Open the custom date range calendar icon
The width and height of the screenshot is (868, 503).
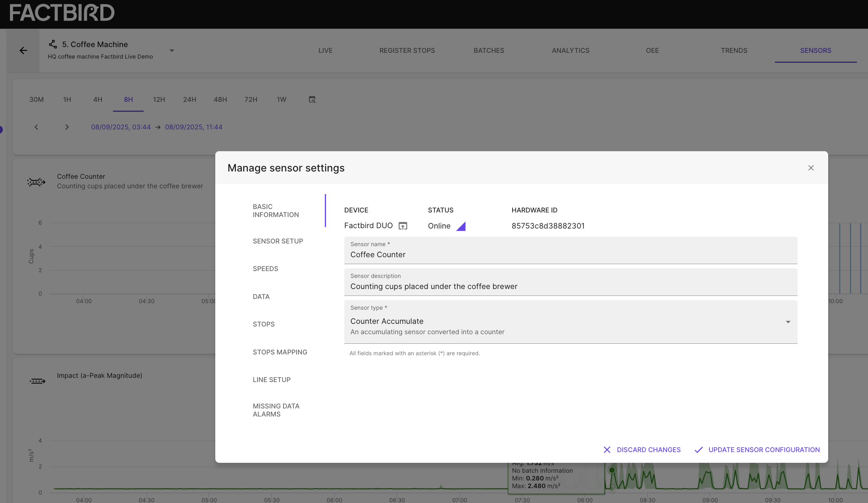312,100
